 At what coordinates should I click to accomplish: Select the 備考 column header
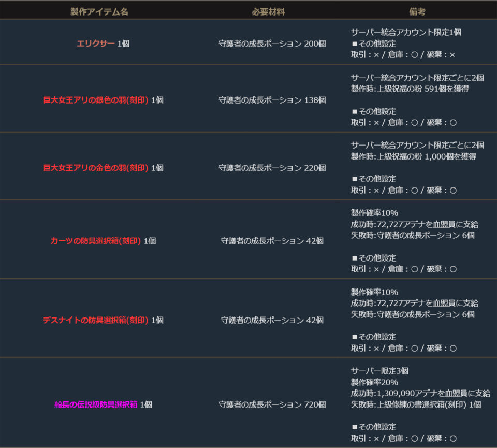417,11
